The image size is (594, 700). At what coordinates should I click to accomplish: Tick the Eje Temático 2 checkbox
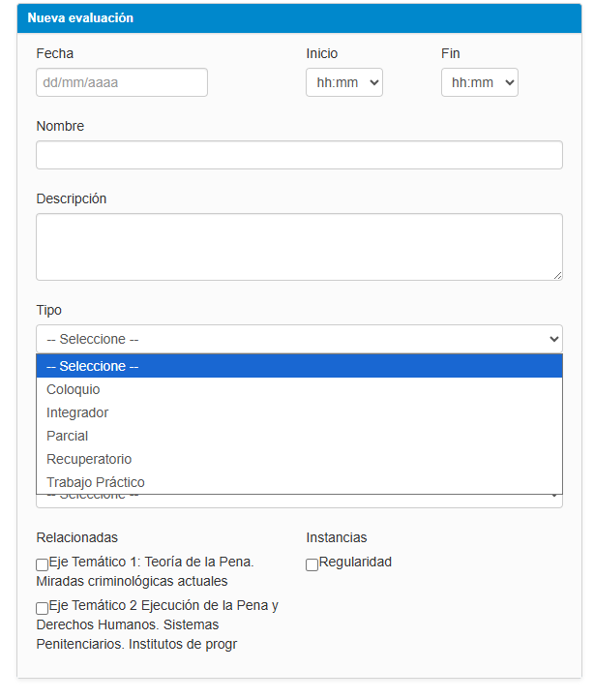point(43,608)
